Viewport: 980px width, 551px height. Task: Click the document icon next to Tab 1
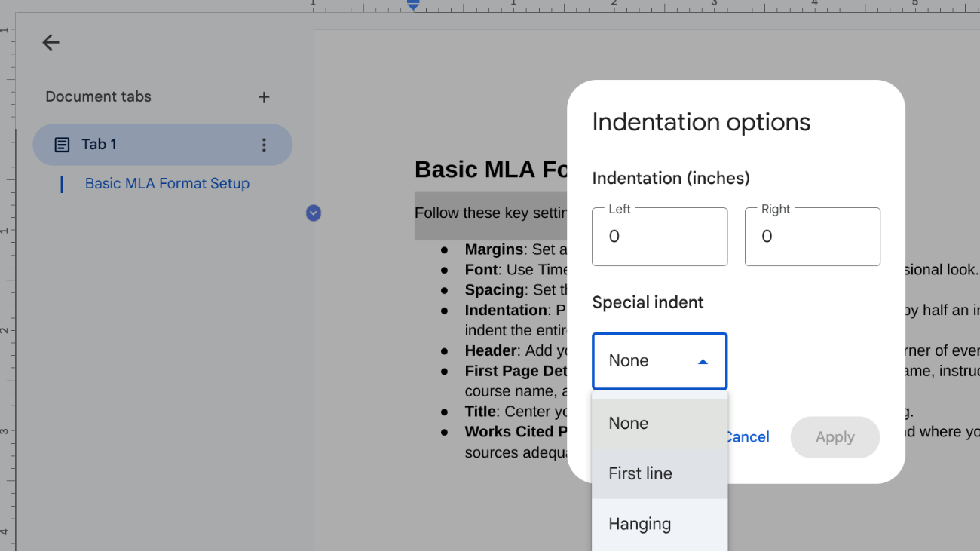click(x=61, y=144)
